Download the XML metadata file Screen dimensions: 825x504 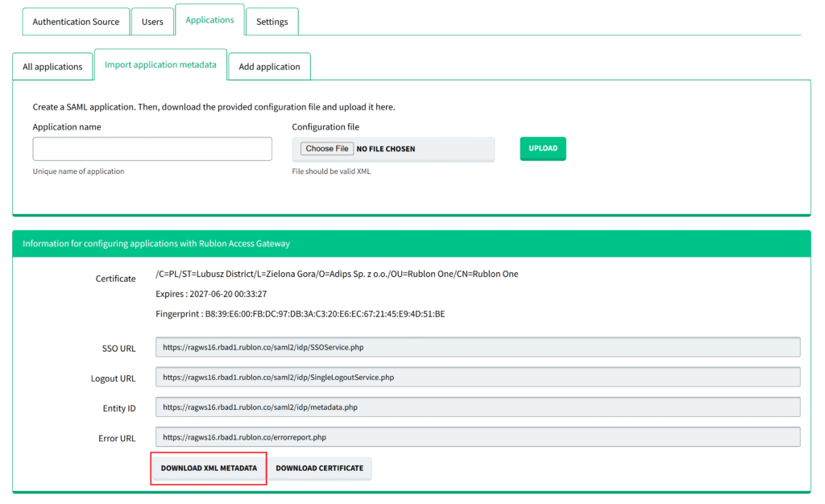tap(208, 468)
